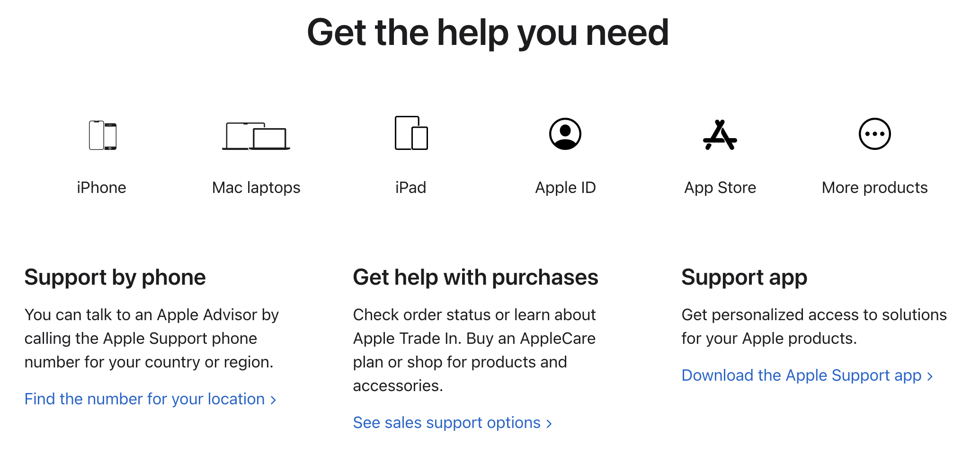
Task: Open the Apple ID label link
Action: pos(565,188)
